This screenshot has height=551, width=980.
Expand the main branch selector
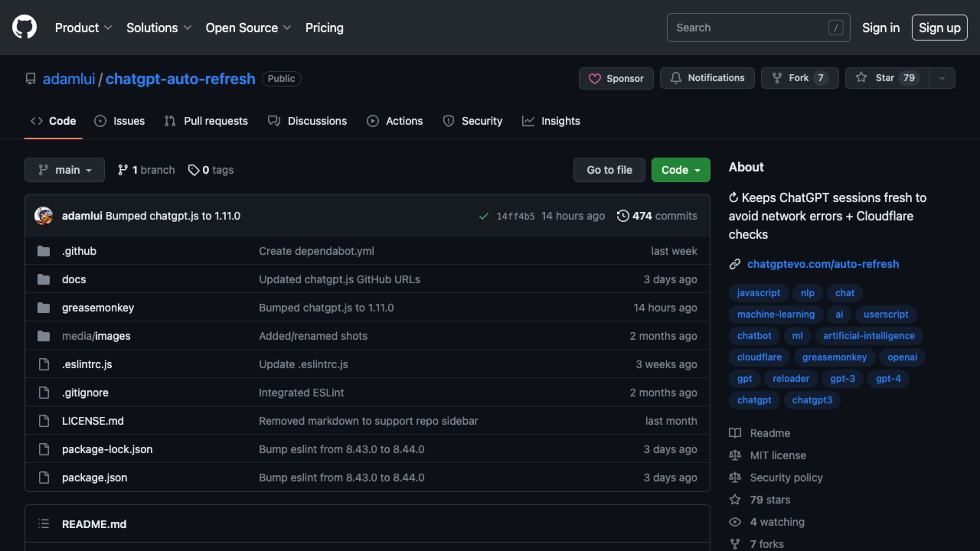[x=65, y=170]
